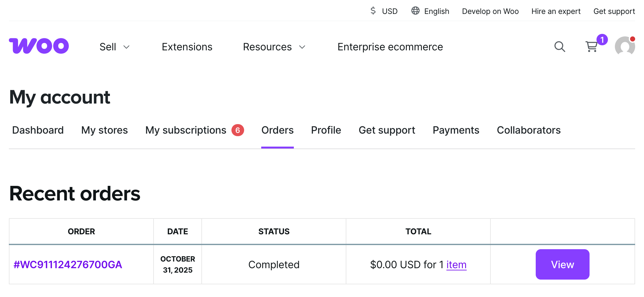Open Extensions in main navigation

coord(187,47)
